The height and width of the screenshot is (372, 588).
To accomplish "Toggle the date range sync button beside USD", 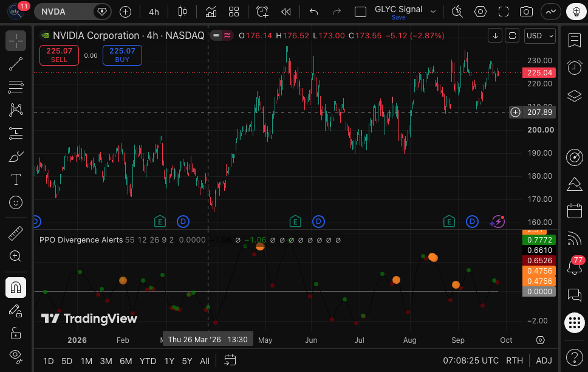I will click(x=512, y=36).
